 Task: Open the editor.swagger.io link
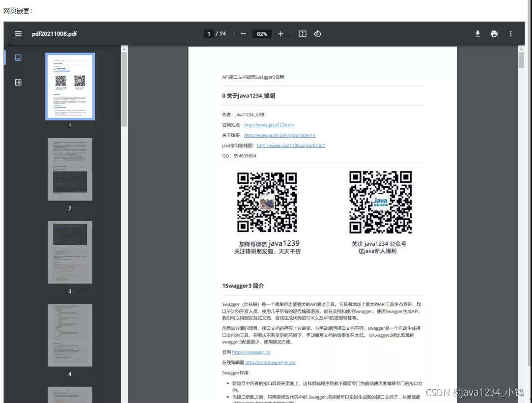pyautogui.click(x=270, y=362)
